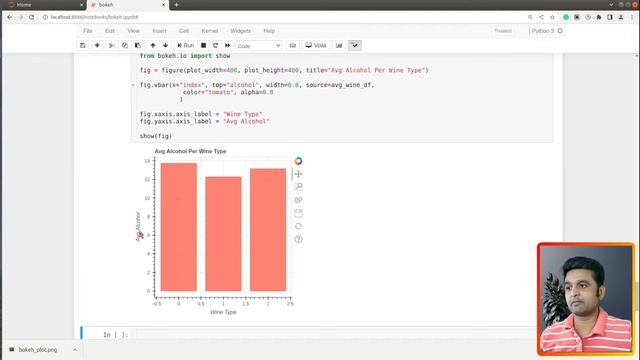Image resolution: width=640 pixels, height=360 pixels.
Task: Toggle the browser side panel icon
Action: [x=610, y=17]
